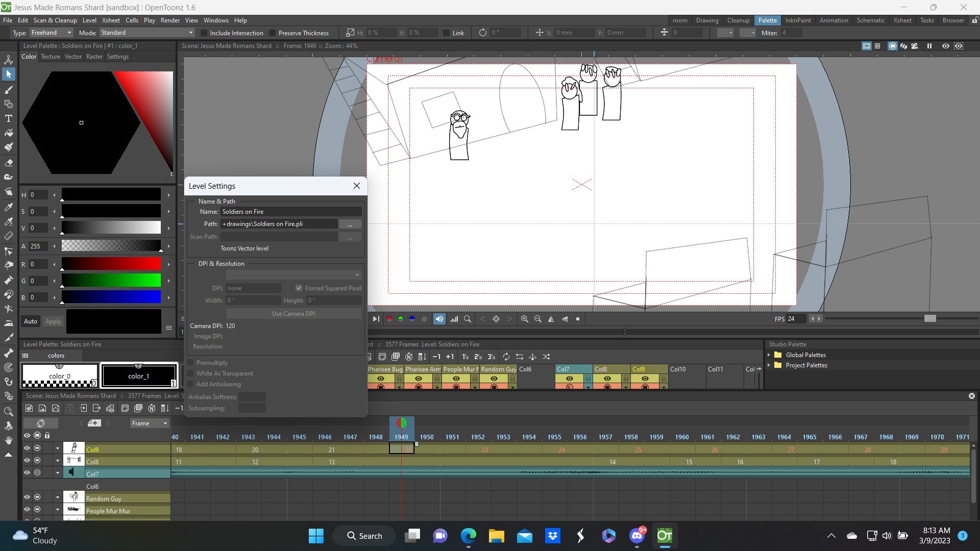Select the Animation tool
Screen dimensions: 980x551
tap(9, 60)
